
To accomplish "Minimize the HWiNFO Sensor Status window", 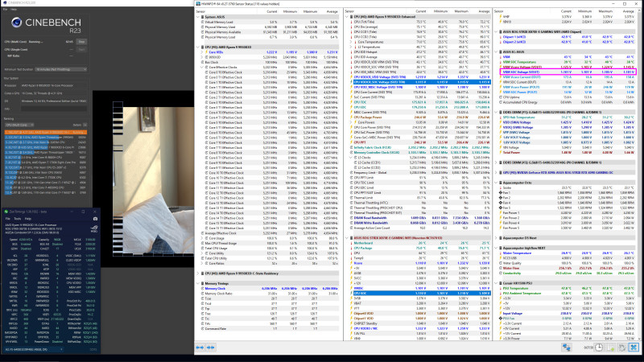I will (x=613, y=4).
